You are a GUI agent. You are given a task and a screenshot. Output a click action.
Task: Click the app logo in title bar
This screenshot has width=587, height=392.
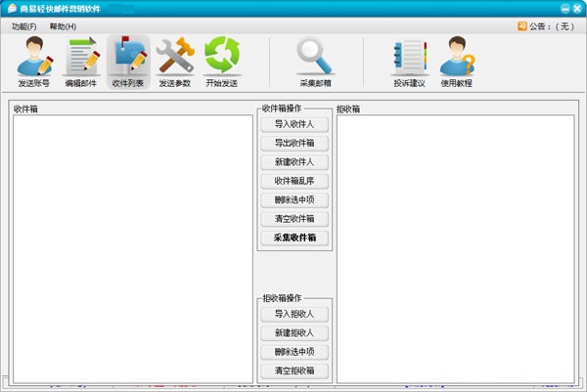pyautogui.click(x=12, y=8)
